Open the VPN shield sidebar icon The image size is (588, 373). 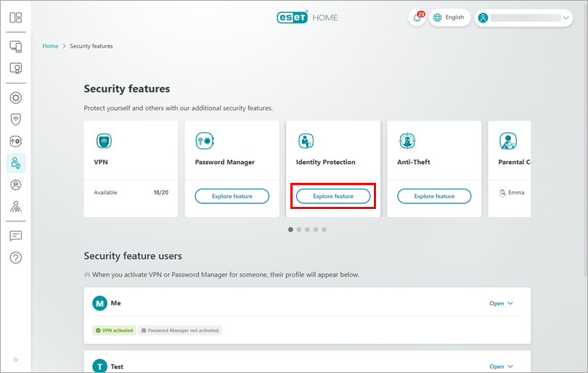[16, 120]
